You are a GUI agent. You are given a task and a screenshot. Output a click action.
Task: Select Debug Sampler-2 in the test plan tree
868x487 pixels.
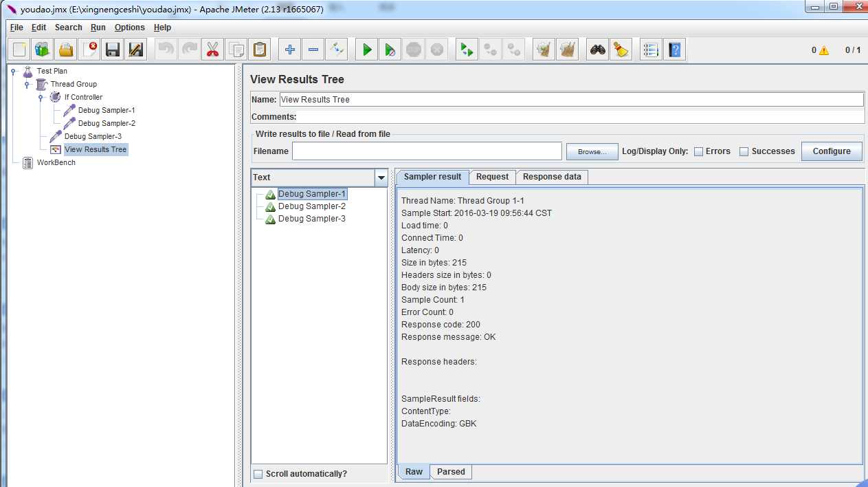[x=106, y=123]
